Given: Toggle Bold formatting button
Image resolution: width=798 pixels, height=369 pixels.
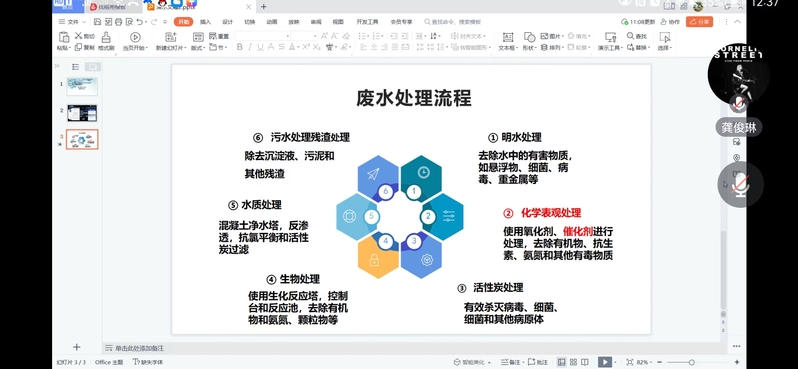Looking at the screenshot, I should coord(240,47).
